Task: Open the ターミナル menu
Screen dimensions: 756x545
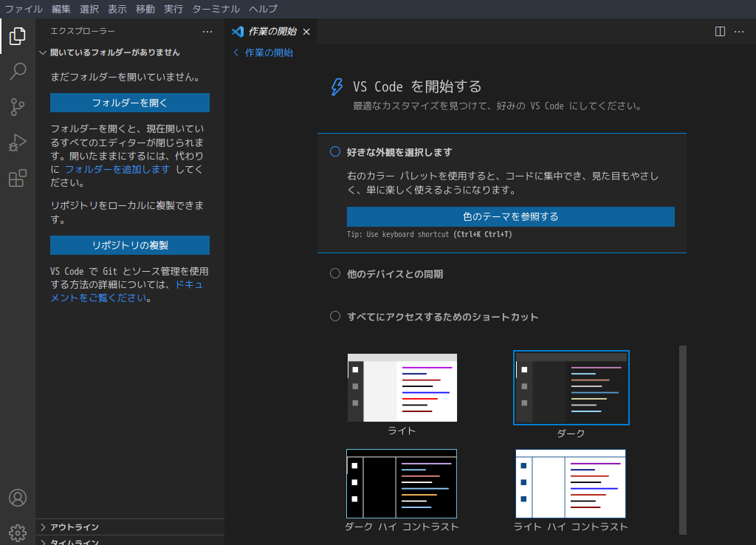Action: [216, 9]
